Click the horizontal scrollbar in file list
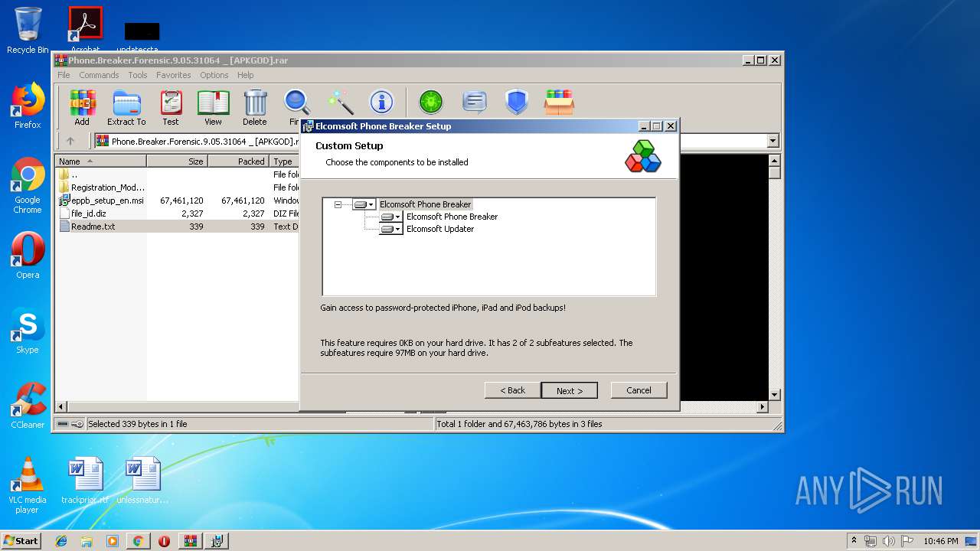The image size is (980, 551). point(182,407)
